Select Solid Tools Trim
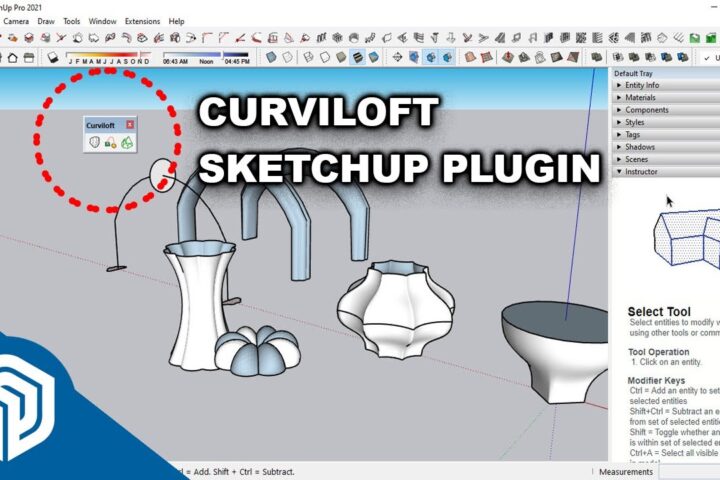The height and width of the screenshot is (480, 720). [666, 57]
